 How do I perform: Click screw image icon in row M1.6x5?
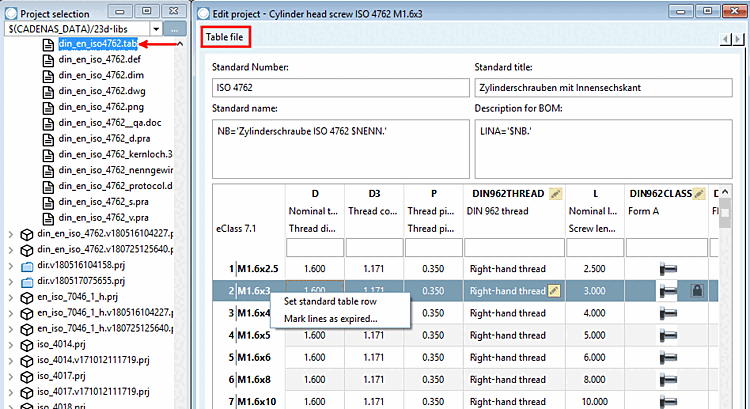pyautogui.click(x=668, y=335)
